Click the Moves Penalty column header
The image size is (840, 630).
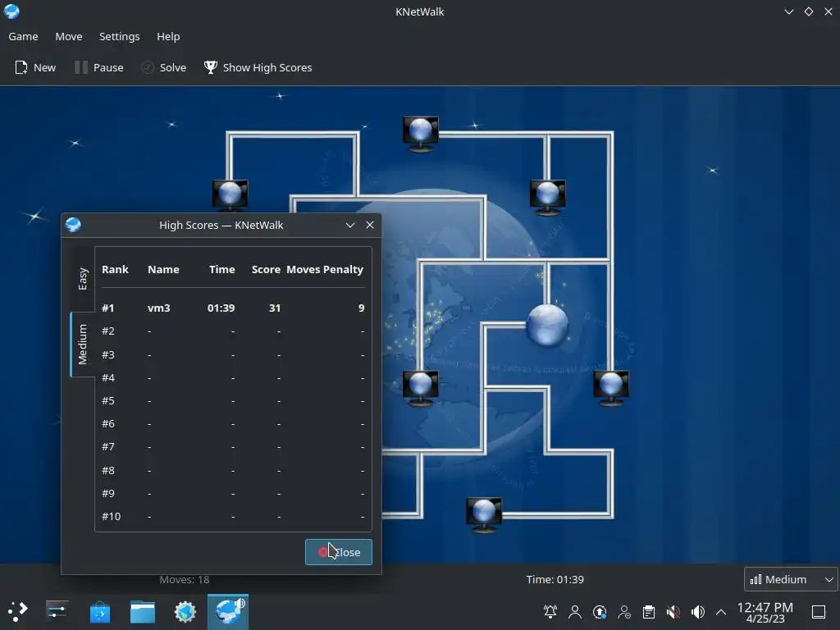click(325, 269)
